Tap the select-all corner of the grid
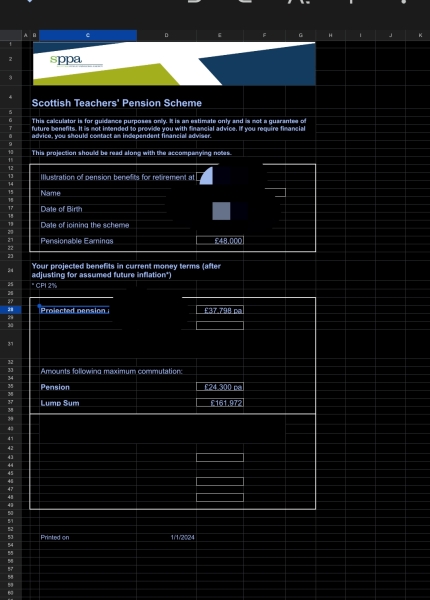This screenshot has width=430, height=600. [11, 35]
